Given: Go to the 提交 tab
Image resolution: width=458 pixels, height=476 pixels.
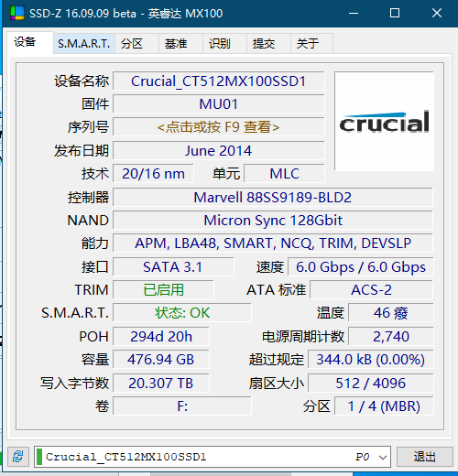Looking at the screenshot, I should click(x=268, y=44).
